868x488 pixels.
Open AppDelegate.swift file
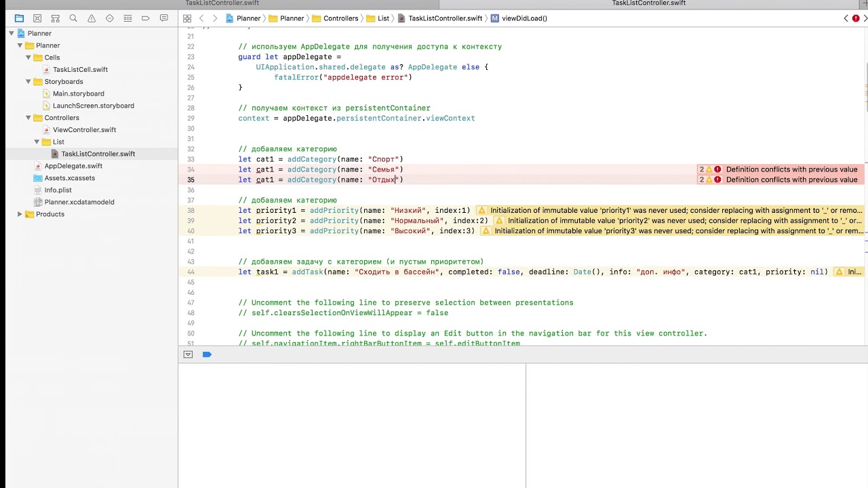click(x=73, y=166)
